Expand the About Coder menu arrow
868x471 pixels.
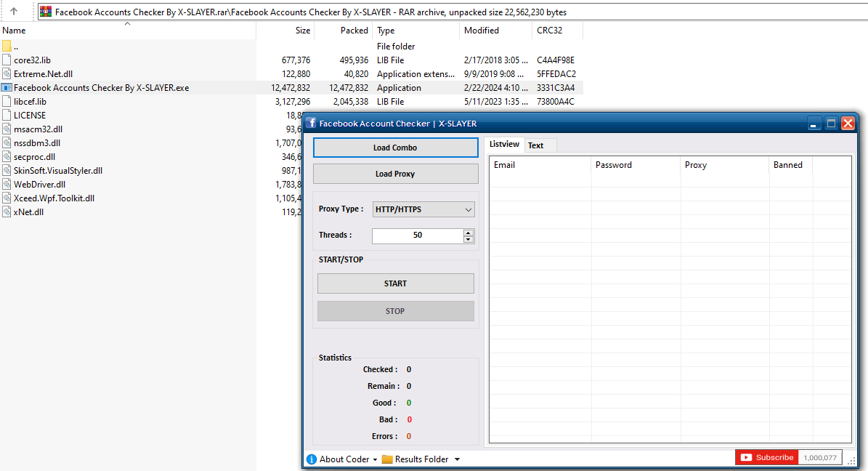pyautogui.click(x=375, y=459)
